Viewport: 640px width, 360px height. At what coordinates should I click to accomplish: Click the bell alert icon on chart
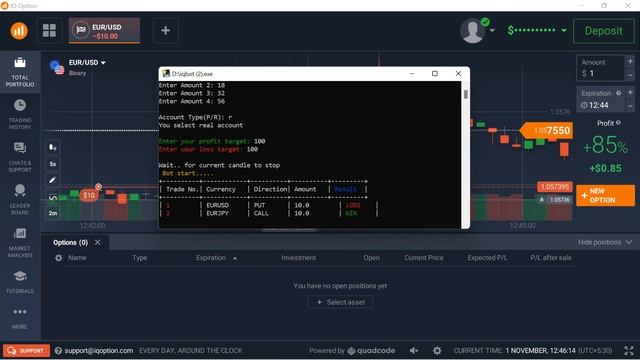[x=542, y=200]
